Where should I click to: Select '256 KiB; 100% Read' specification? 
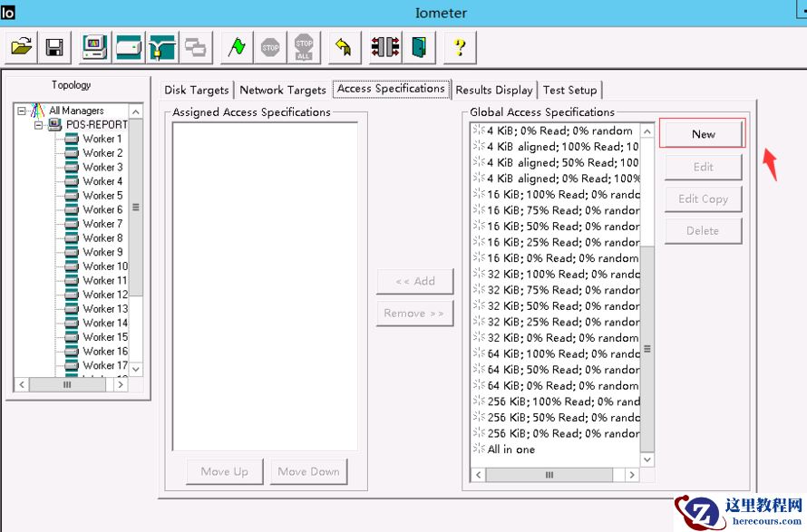[x=555, y=401]
